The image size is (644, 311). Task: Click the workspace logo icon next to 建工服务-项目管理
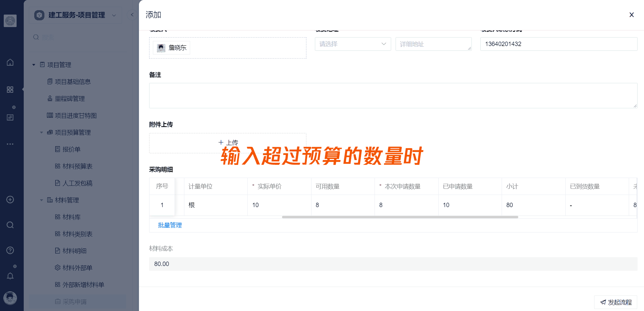[x=40, y=15]
